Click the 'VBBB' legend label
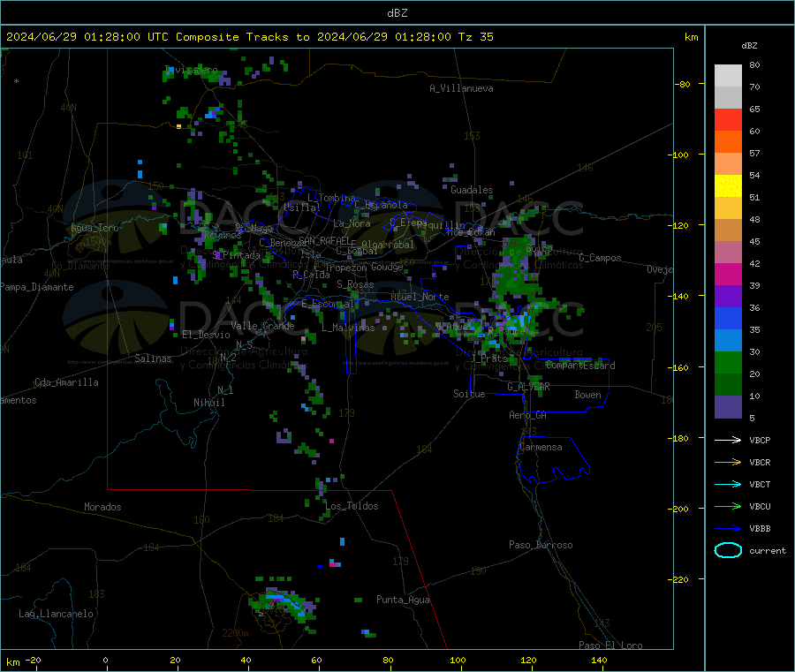Screen dimensions: 795x672 760,529
